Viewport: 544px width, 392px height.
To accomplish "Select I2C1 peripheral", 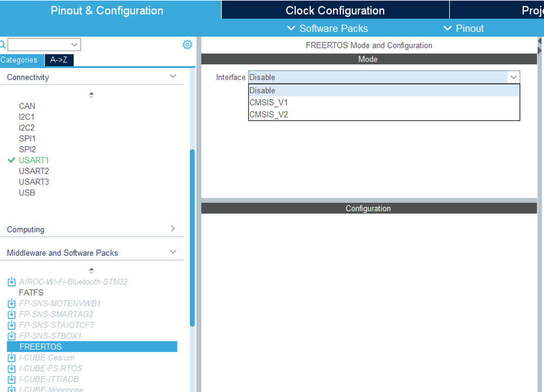I will (x=27, y=117).
